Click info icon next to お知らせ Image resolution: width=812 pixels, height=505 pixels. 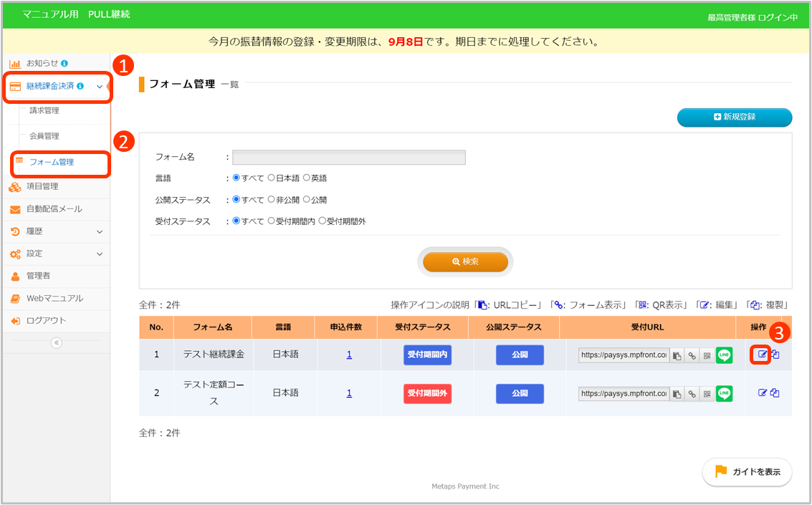(65, 63)
